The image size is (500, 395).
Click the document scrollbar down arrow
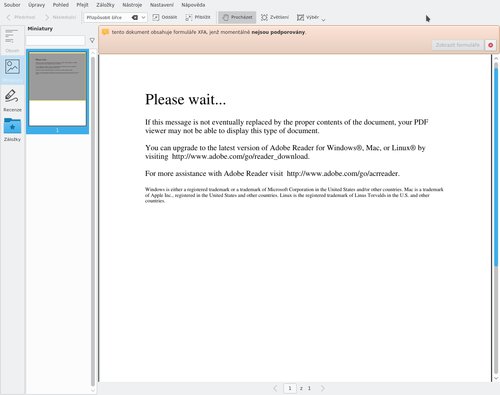pos(496,378)
